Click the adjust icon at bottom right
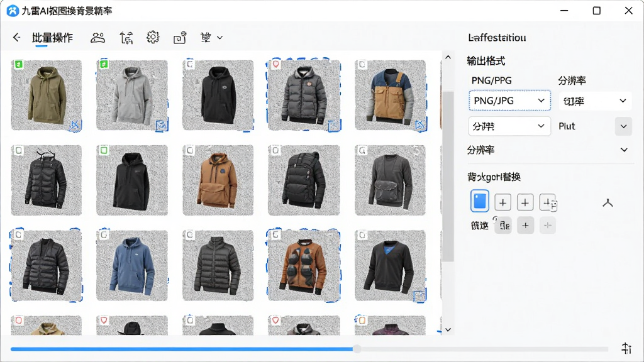Viewport: 644px width, 362px height. pos(626,348)
